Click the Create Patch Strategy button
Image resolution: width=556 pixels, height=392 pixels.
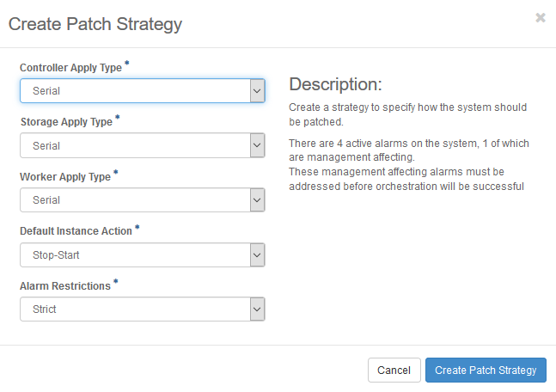point(486,370)
